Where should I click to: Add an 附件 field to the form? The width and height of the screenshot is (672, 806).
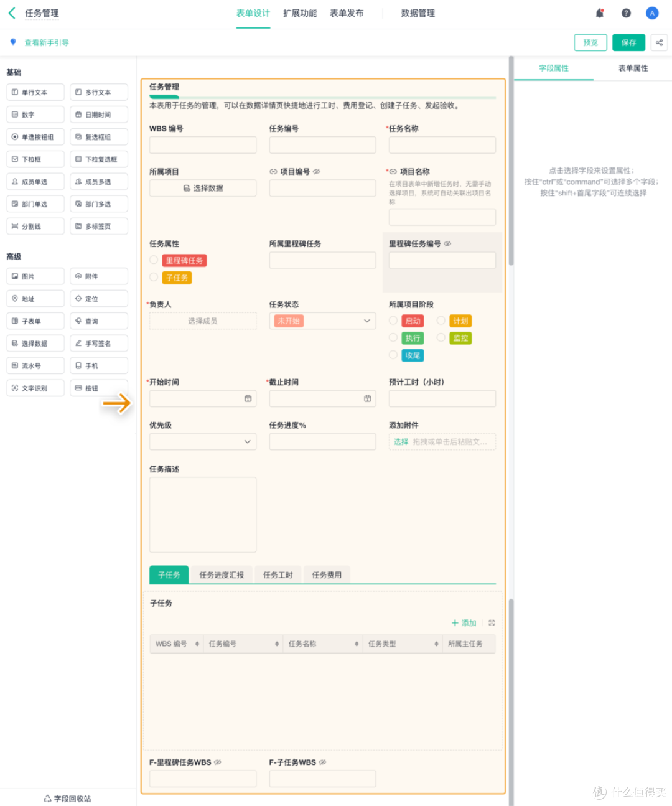click(99, 276)
